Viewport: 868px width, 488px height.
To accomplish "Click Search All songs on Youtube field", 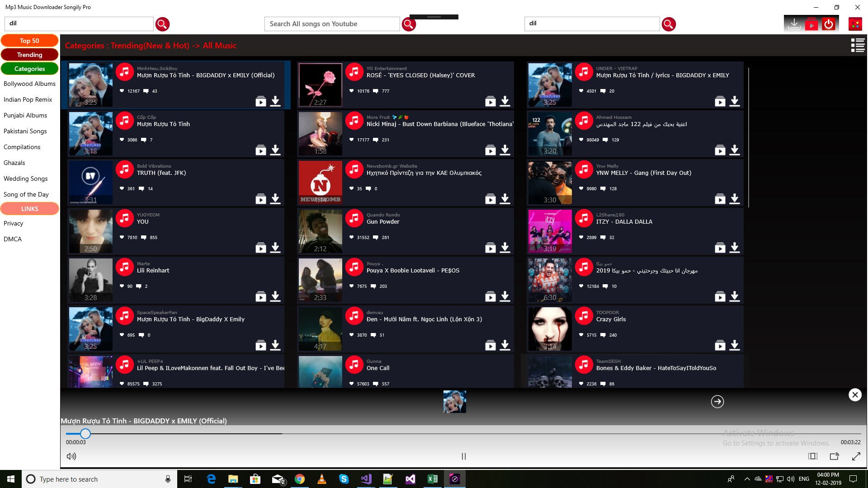I will click(x=332, y=24).
